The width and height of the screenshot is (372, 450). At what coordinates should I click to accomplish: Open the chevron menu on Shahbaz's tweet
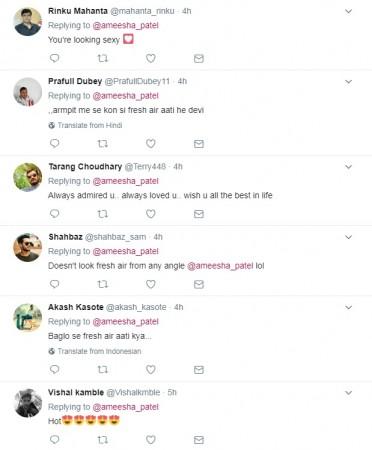pyautogui.click(x=348, y=237)
